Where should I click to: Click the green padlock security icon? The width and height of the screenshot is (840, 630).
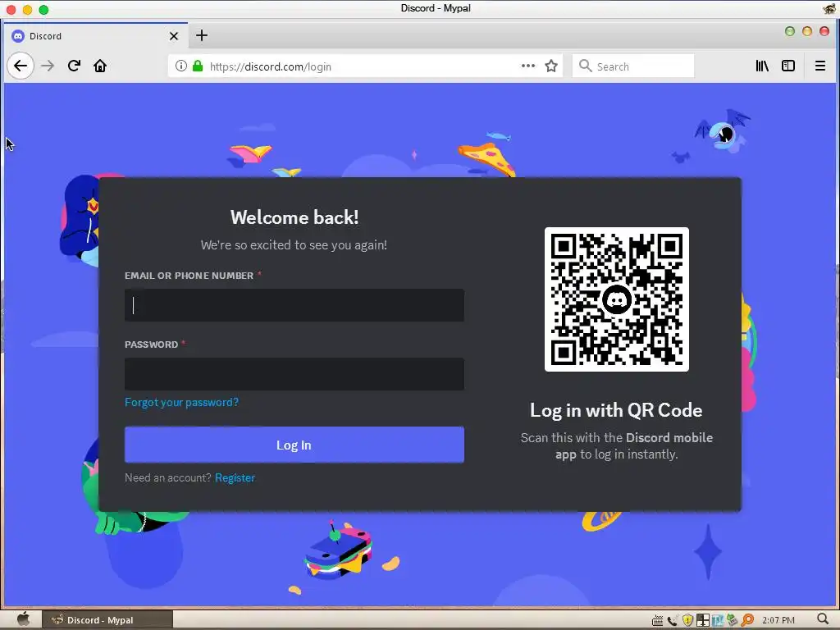(198, 66)
